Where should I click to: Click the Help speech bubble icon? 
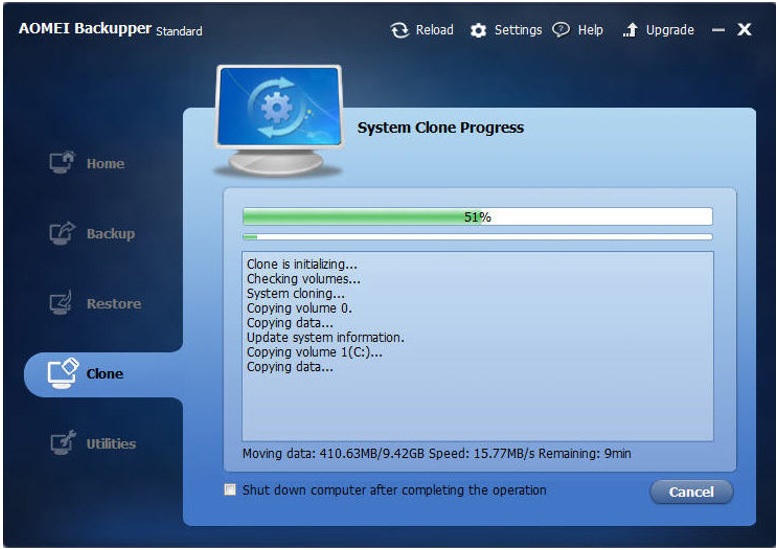(561, 30)
